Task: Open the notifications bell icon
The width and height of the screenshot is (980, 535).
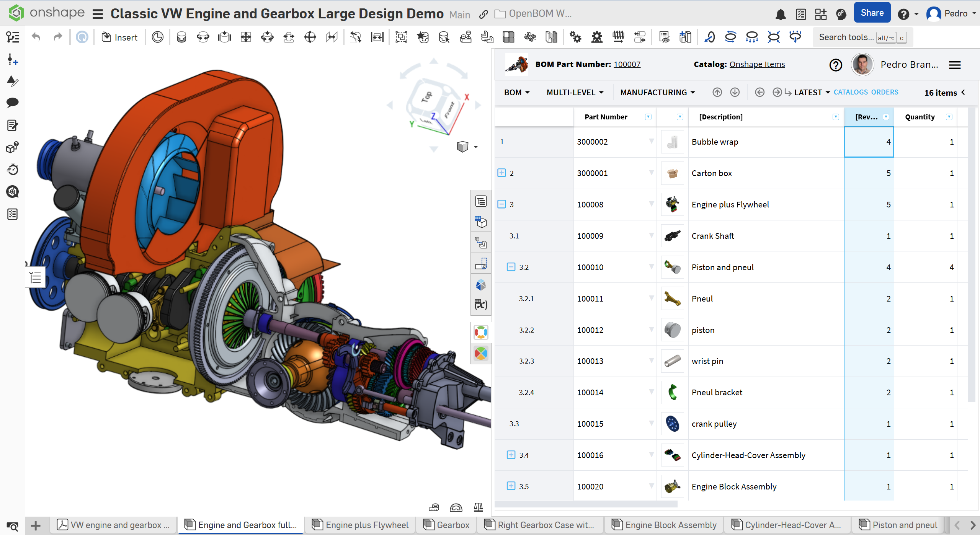Action: [x=781, y=14]
